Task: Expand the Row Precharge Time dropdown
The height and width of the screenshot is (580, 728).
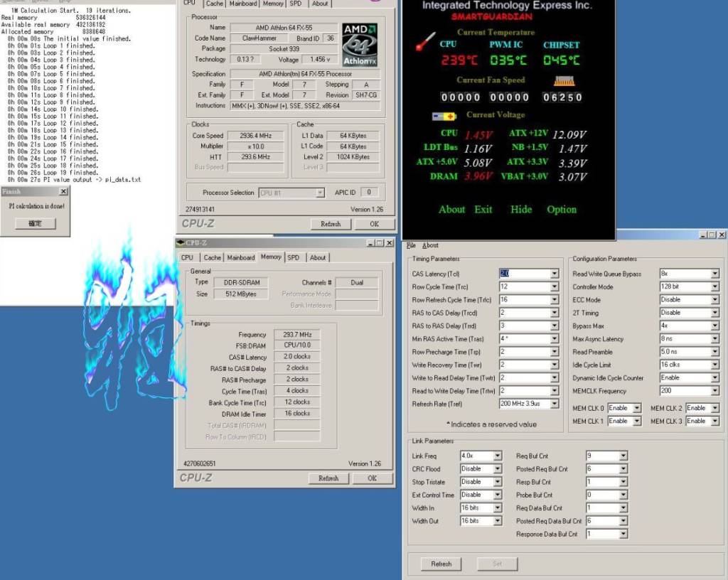Action: click(555, 352)
